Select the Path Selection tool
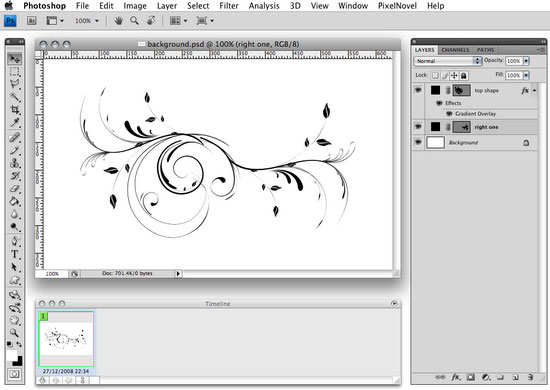The height and width of the screenshot is (390, 550). (14, 267)
